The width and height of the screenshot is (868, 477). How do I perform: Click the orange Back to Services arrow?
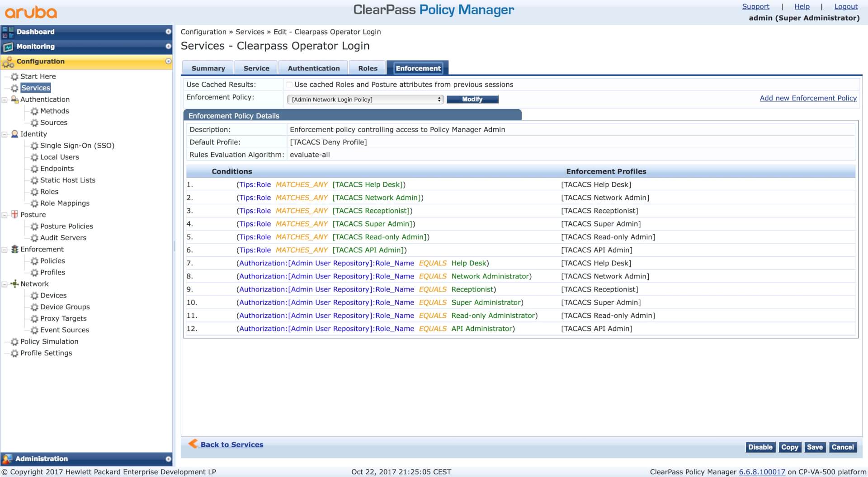coord(193,444)
